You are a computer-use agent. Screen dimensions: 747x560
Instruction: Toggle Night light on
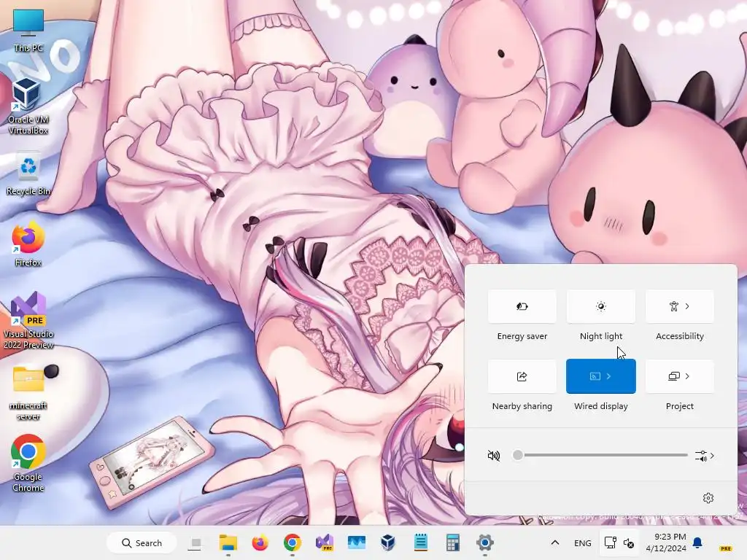[601, 306]
